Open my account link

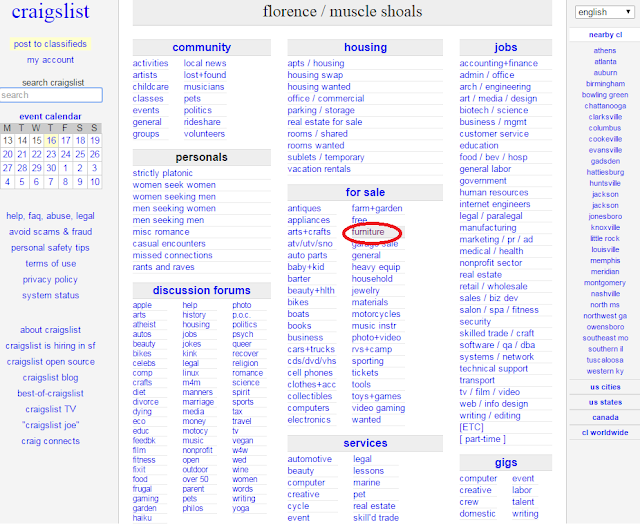[x=50, y=60]
